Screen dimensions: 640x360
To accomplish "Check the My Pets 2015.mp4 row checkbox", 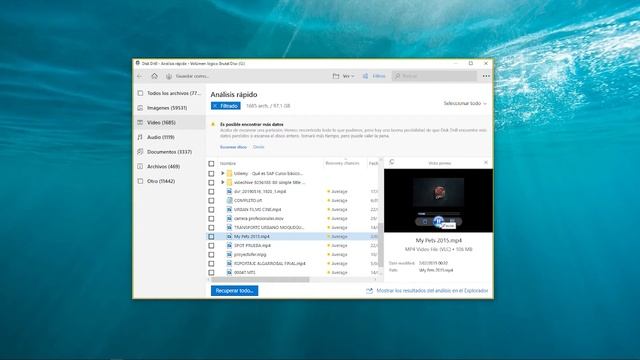I will point(211,236).
